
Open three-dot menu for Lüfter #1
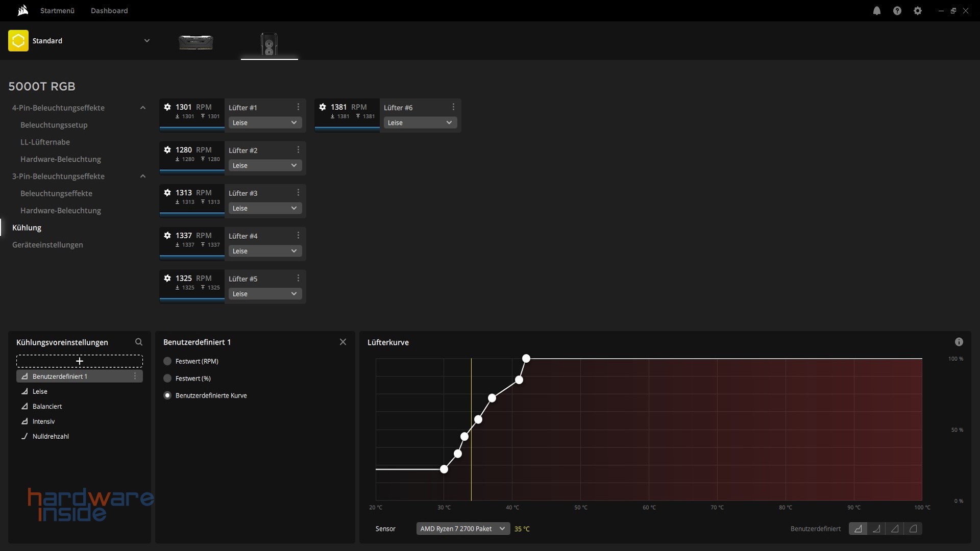[298, 107]
